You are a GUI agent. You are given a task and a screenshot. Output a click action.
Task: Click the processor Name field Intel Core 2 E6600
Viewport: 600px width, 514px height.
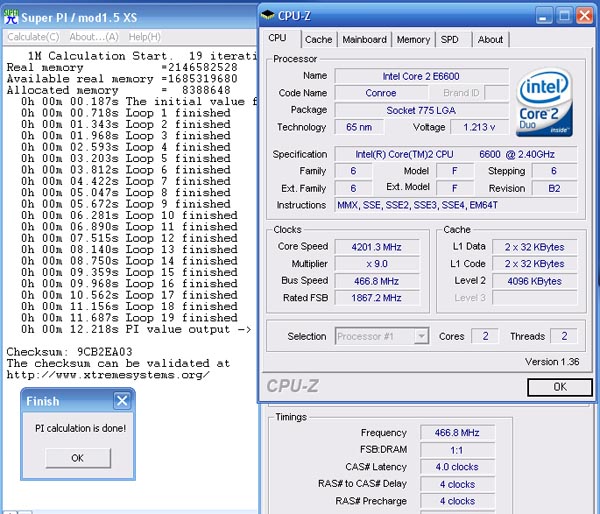pyautogui.click(x=421, y=76)
